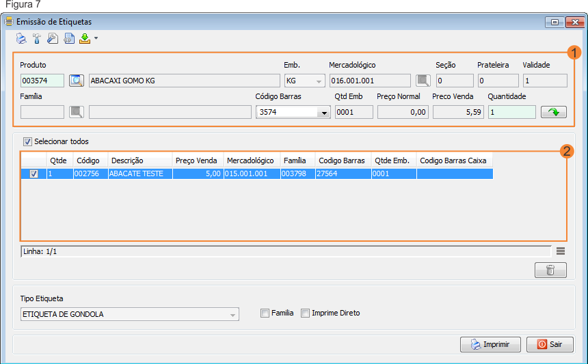Click the wrench page icon in toolbar
Viewport: 588px width, 364px height.
[53, 39]
